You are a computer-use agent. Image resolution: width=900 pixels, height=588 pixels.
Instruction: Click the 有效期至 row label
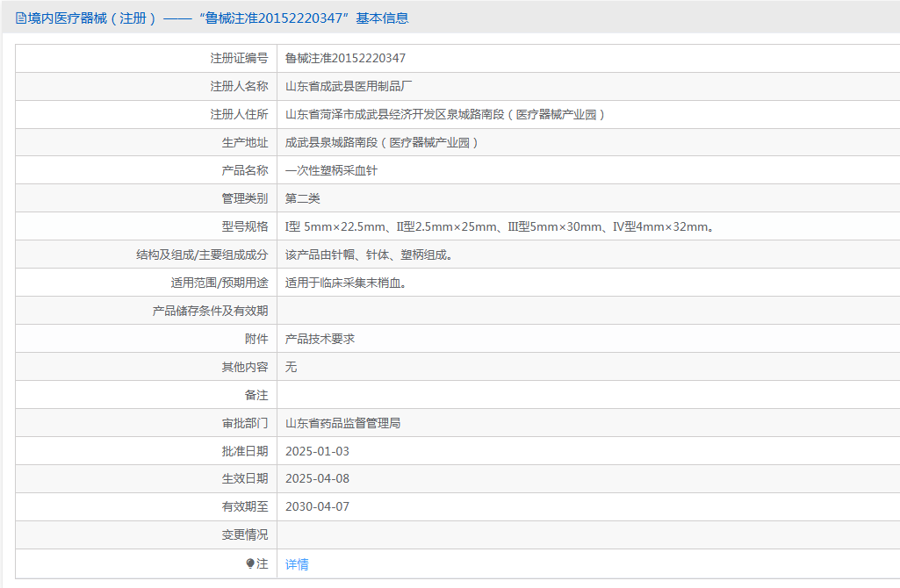[244, 507]
